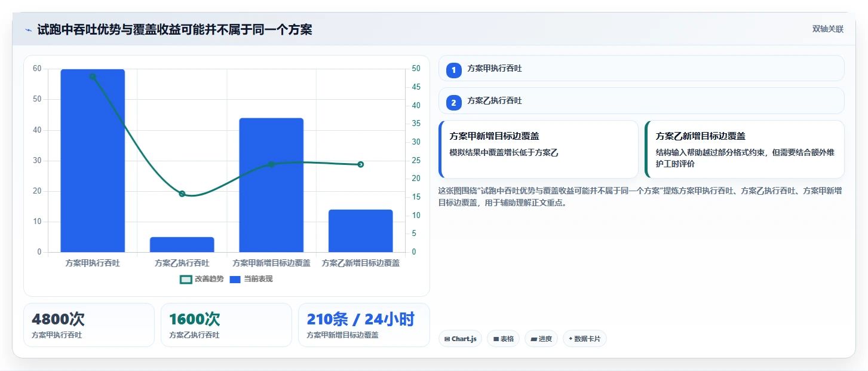Click the 4800次 data card
This screenshot has width=868, height=371.
pyautogui.click(x=89, y=325)
